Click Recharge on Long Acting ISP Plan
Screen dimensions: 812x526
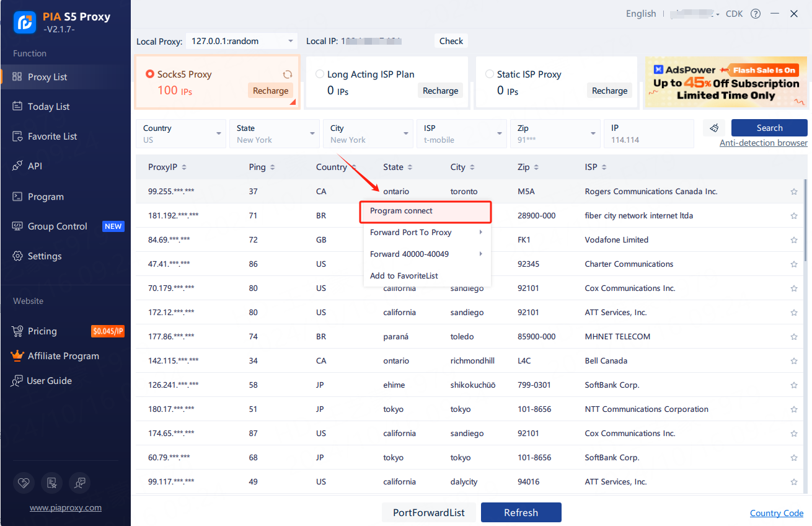(x=440, y=91)
